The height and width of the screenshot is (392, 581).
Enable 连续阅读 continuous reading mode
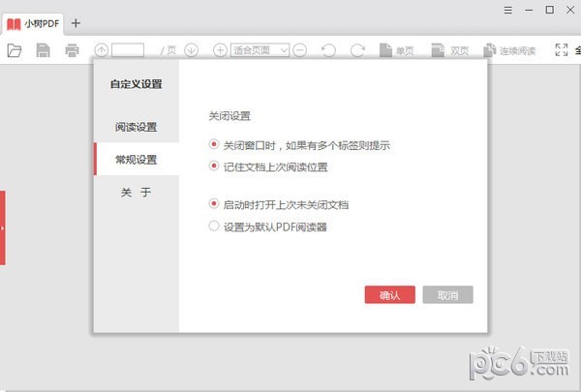click(510, 50)
